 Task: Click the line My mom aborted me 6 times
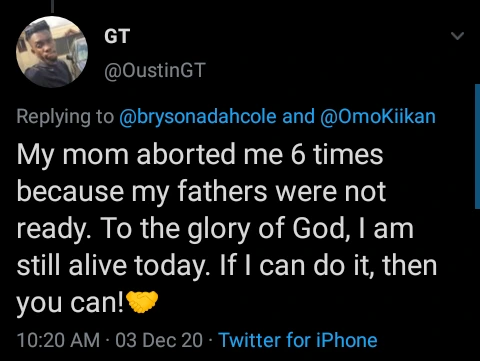point(200,155)
